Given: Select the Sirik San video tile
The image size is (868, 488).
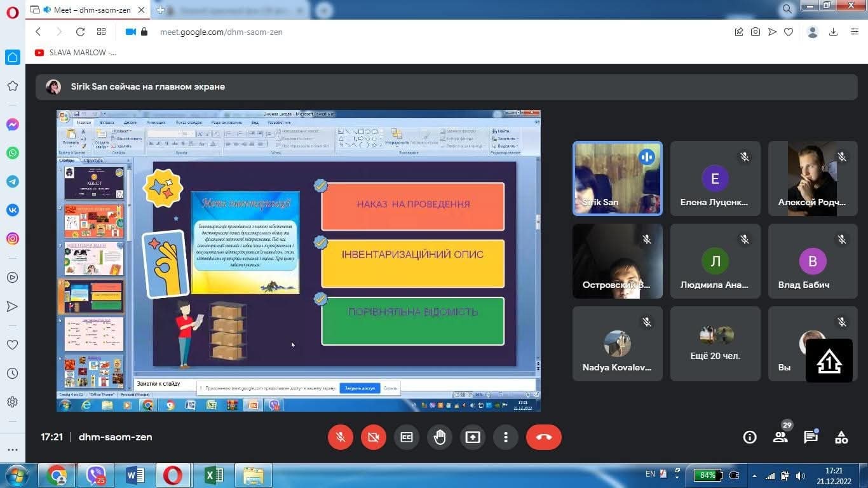Looking at the screenshot, I should coord(617,179).
